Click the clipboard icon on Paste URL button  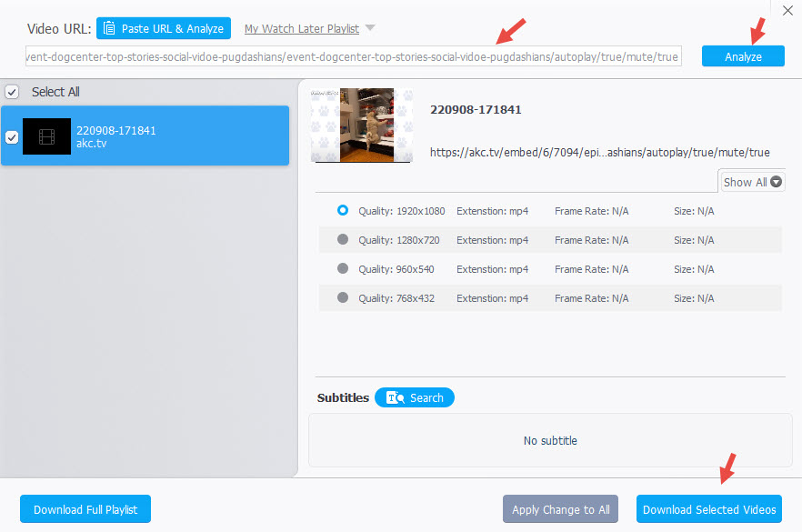coord(109,28)
